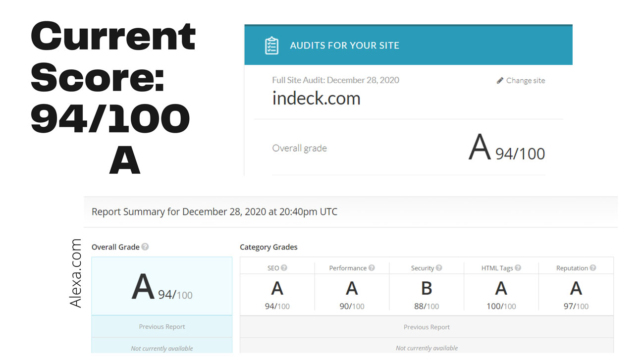The image size is (644, 362).
Task: Click Previous Report under the Overall Grade box
Action: click(x=161, y=327)
